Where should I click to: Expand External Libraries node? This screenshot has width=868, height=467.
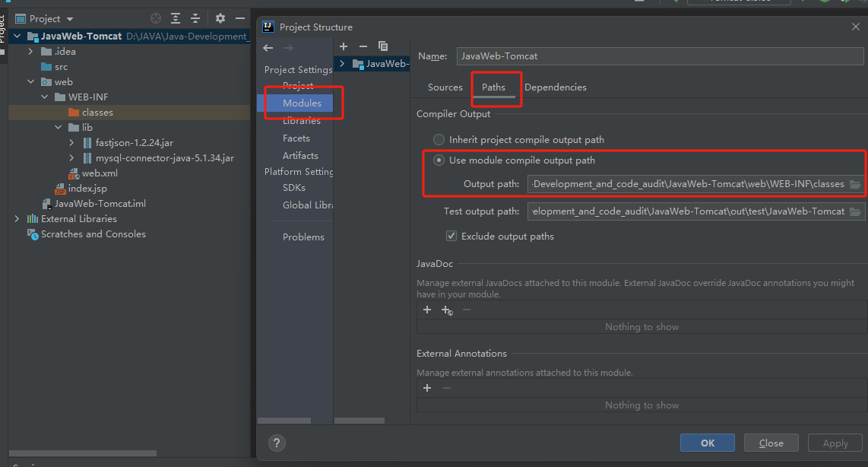click(17, 219)
